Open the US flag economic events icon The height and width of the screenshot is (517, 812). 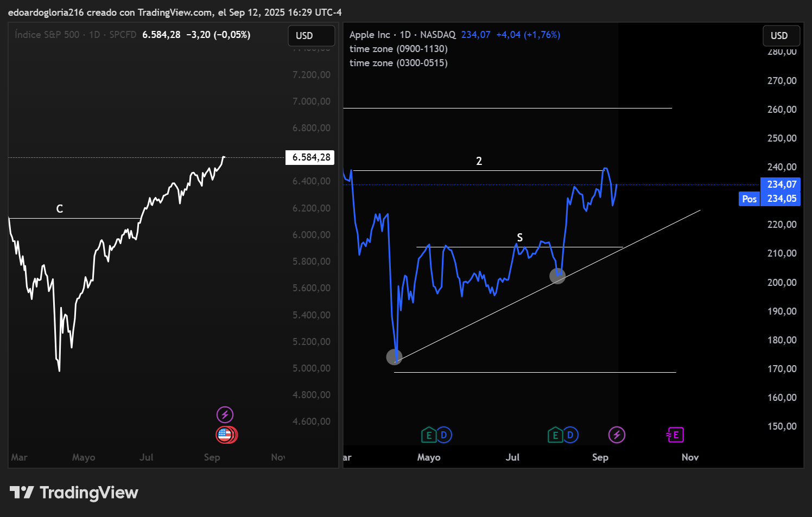coord(225,435)
